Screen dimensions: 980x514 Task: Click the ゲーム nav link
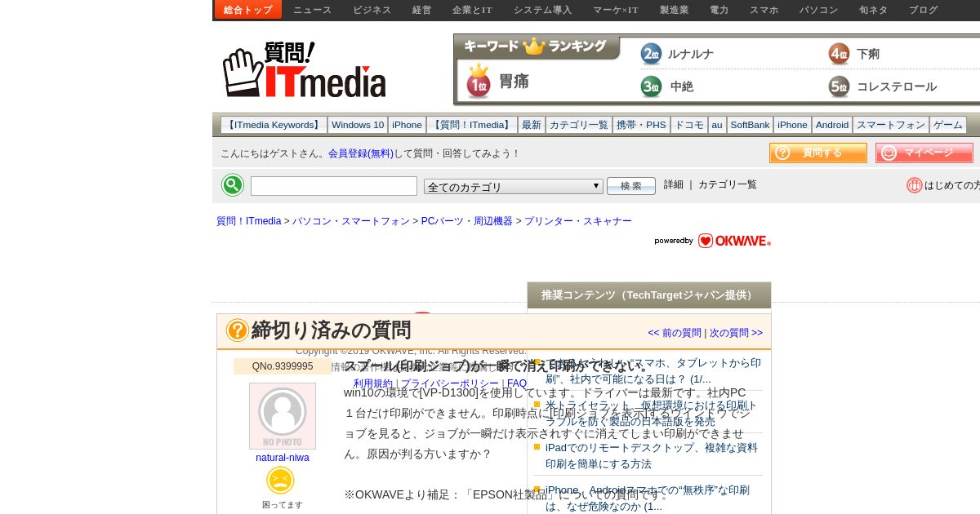click(948, 125)
